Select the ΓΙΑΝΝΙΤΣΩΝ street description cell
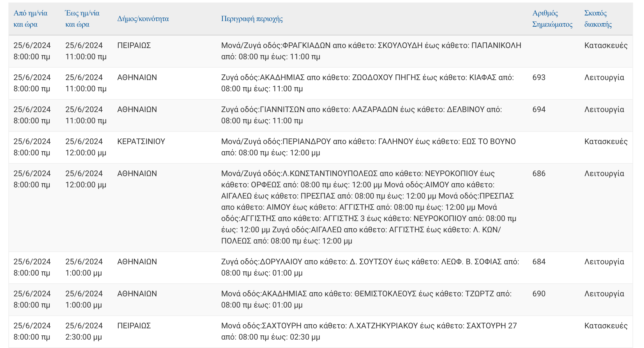 [361, 115]
